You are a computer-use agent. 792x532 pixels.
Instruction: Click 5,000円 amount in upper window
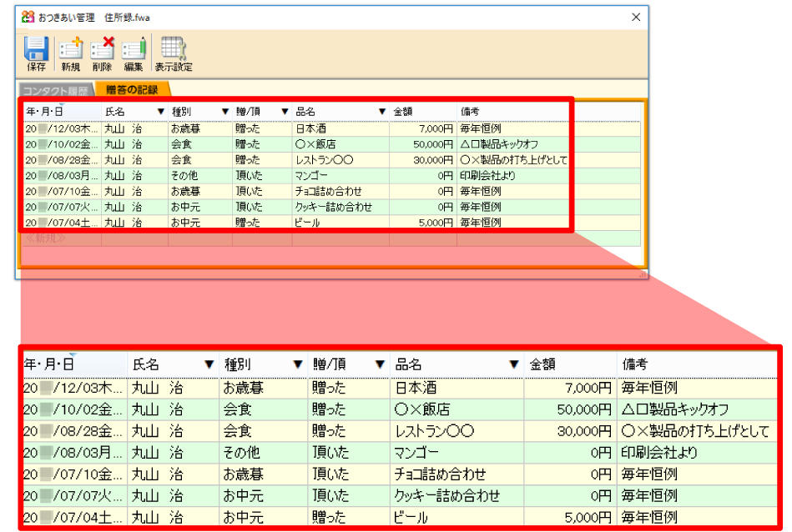coord(436,222)
